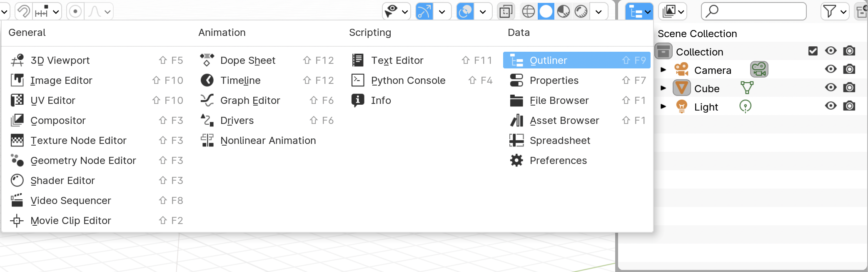Click the Light data icon

(745, 106)
